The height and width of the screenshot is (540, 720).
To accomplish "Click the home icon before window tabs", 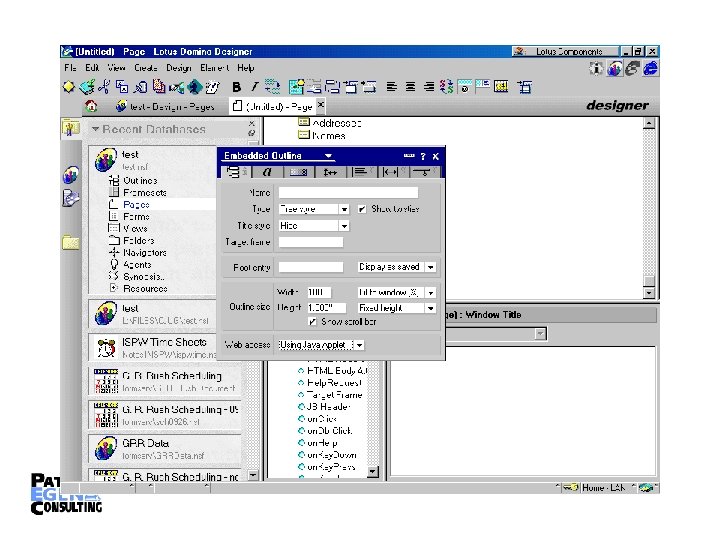I will (x=91, y=106).
